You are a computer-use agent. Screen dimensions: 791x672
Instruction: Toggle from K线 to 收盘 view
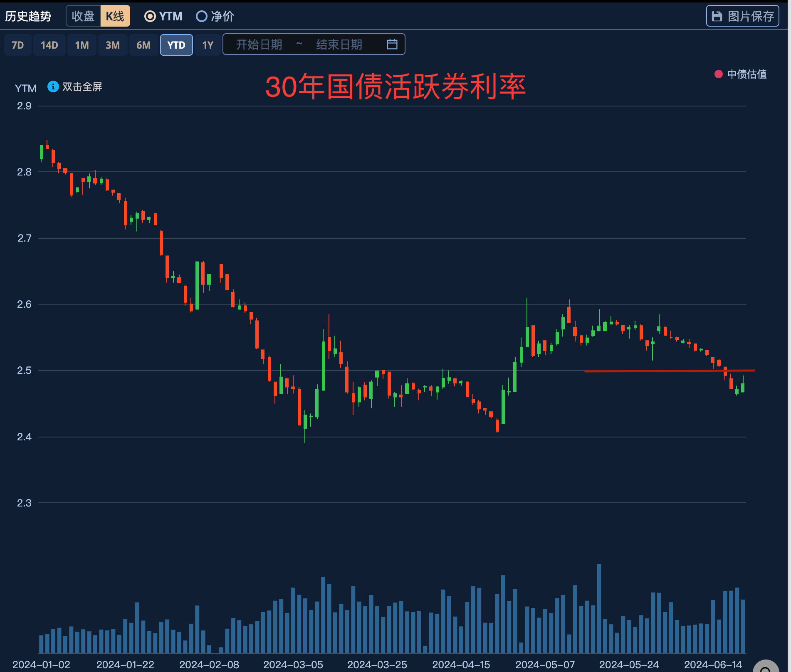coord(83,15)
